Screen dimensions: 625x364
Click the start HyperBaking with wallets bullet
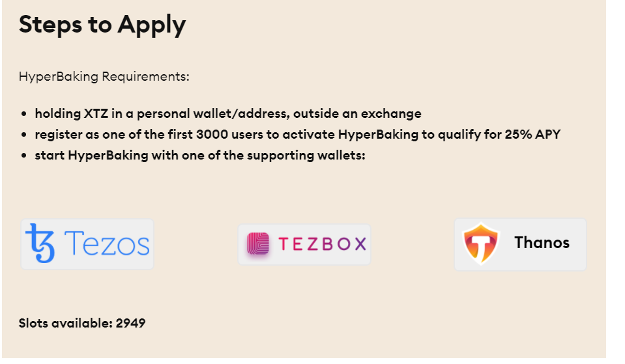click(200, 155)
